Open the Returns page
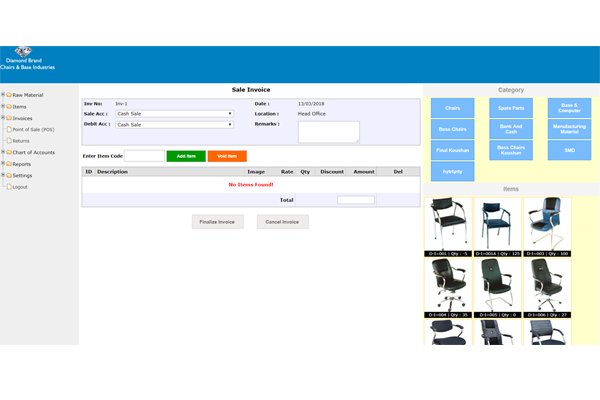 (20, 141)
